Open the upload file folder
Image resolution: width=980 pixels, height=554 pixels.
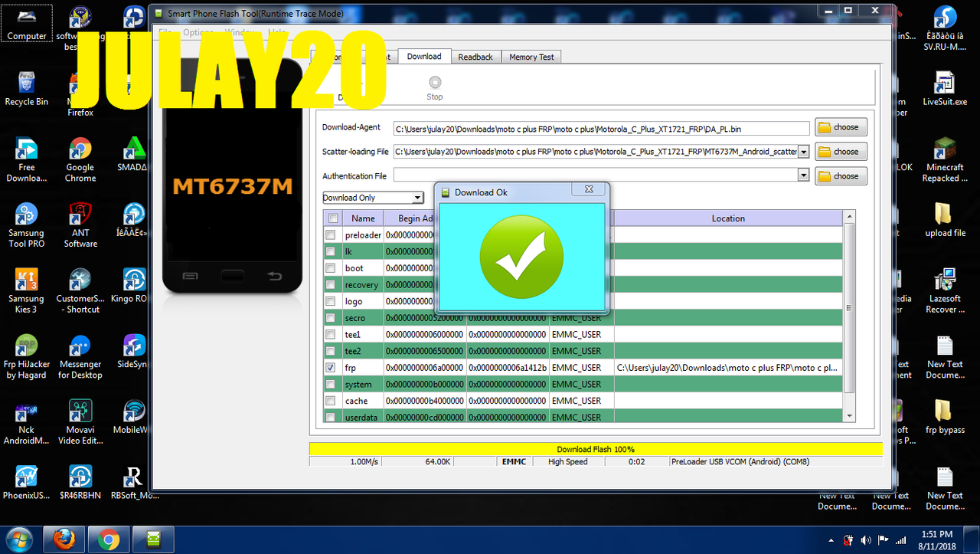point(945,221)
